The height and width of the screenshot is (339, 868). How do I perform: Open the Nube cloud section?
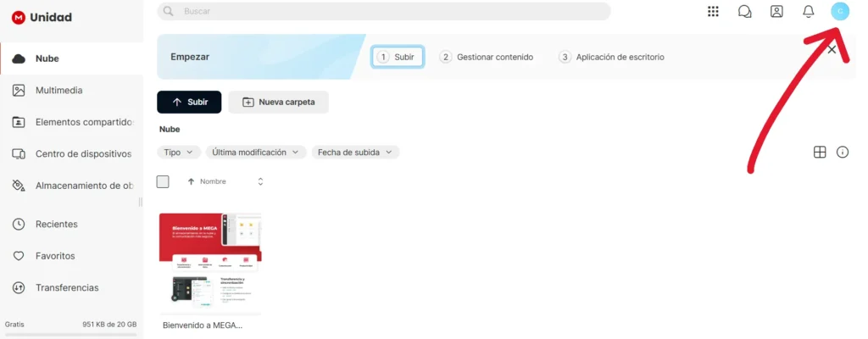[x=72, y=58]
